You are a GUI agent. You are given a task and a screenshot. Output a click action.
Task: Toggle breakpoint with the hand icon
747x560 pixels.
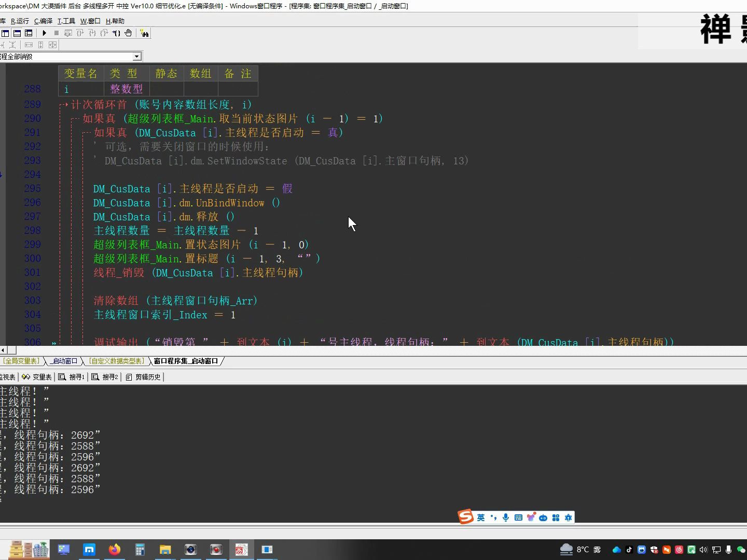click(128, 33)
